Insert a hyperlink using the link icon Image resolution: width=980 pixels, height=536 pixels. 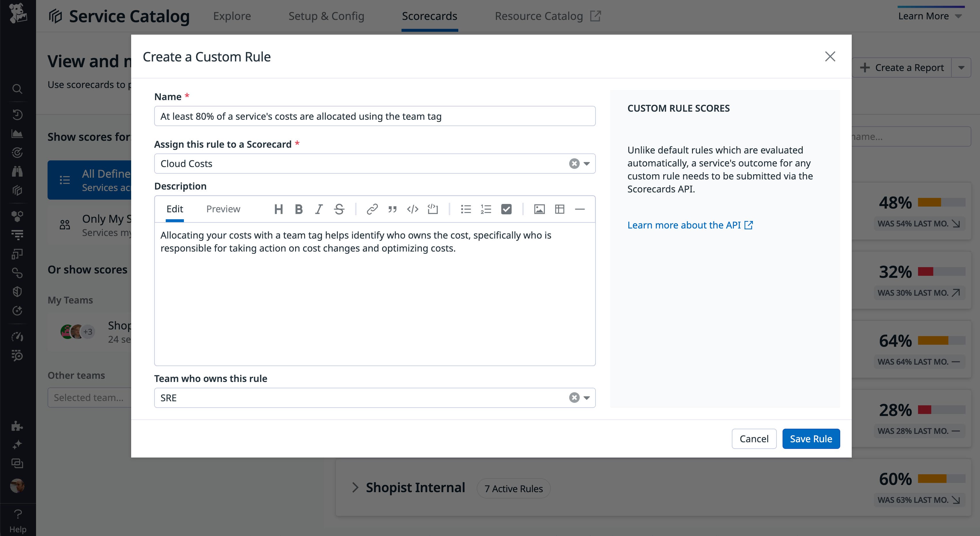pos(372,209)
